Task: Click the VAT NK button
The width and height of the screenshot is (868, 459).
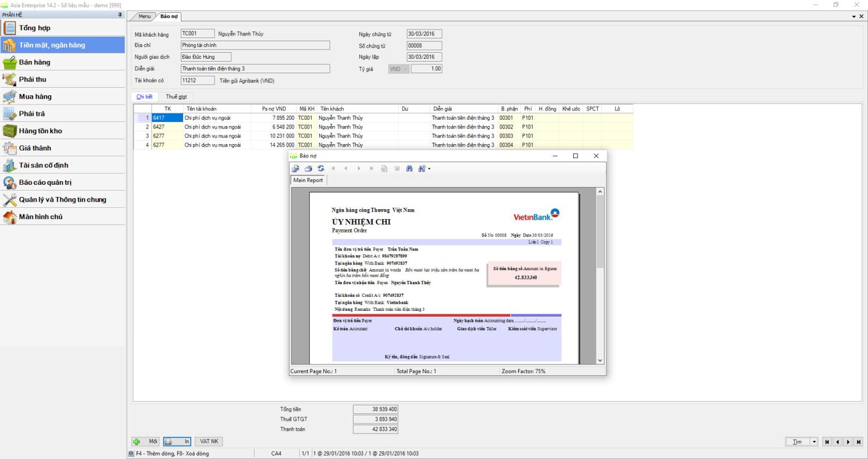Action: coord(208,442)
